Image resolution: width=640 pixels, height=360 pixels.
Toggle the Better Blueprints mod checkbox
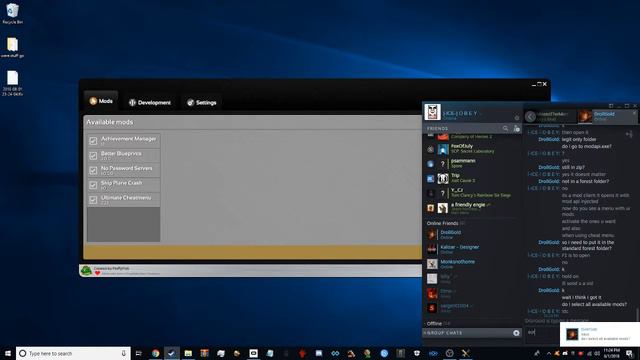[x=93, y=156]
